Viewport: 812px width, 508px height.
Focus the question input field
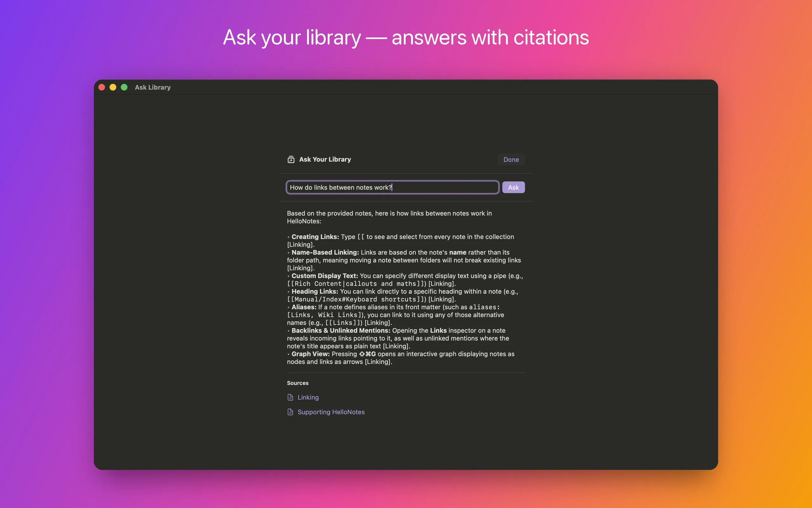(x=393, y=187)
